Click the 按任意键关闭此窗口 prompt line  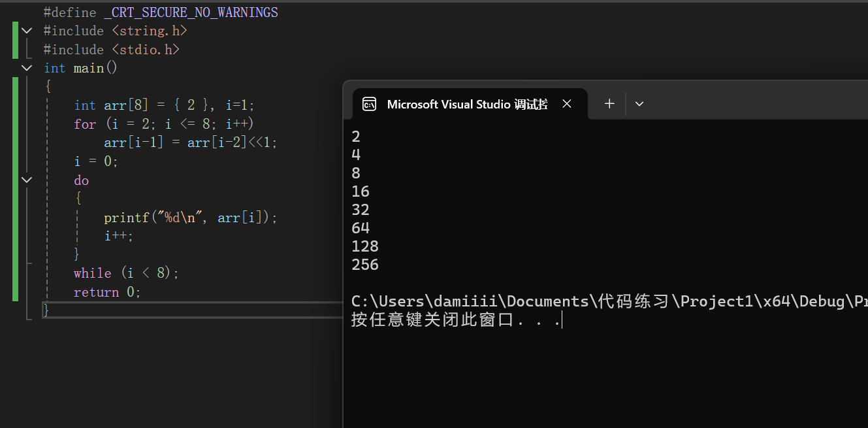tap(456, 320)
